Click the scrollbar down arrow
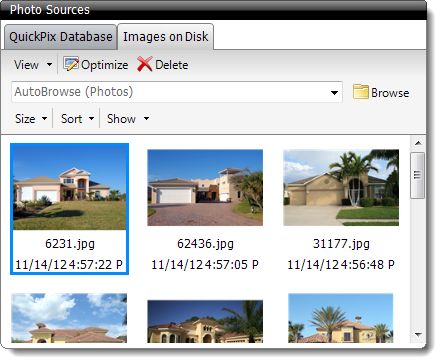The image size is (442, 364). pos(418,334)
